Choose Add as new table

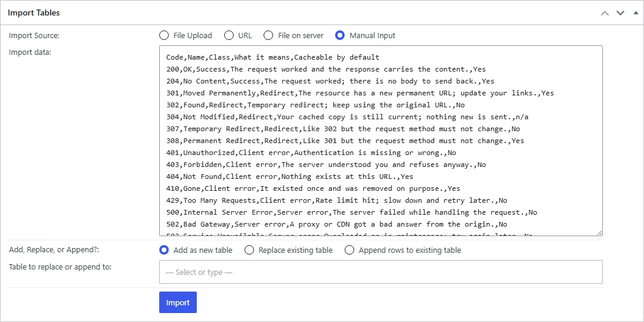coord(164,250)
